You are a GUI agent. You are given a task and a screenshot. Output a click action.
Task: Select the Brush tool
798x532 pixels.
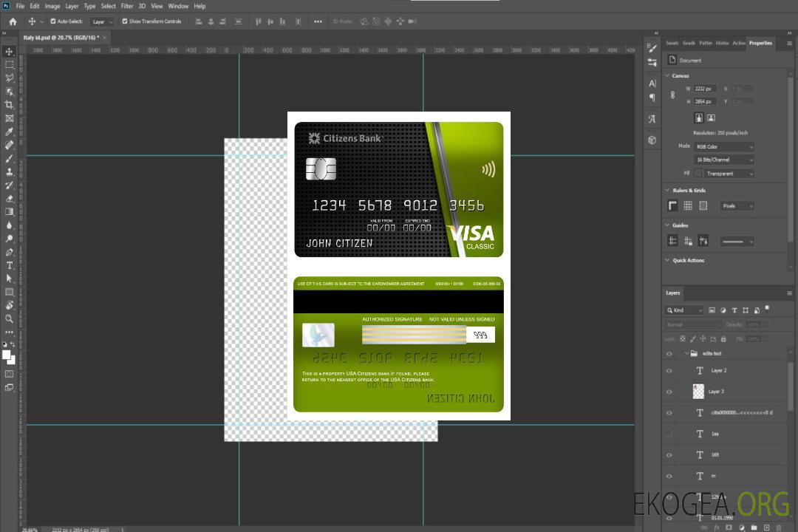coord(9,158)
